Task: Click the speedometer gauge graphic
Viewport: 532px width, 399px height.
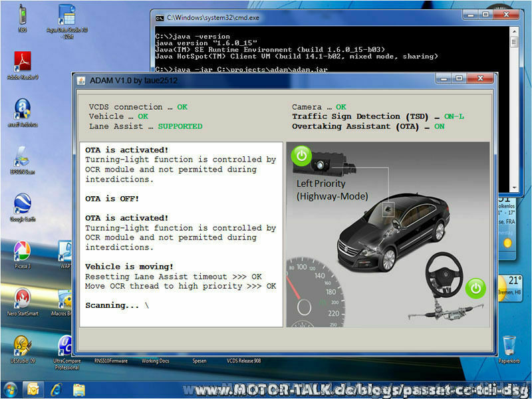Action: [x=315, y=293]
